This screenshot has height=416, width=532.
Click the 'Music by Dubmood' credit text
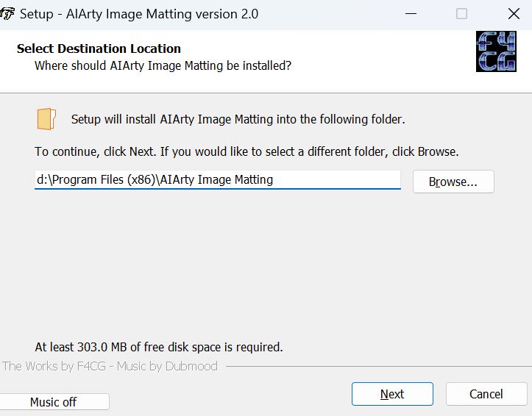tap(167, 366)
